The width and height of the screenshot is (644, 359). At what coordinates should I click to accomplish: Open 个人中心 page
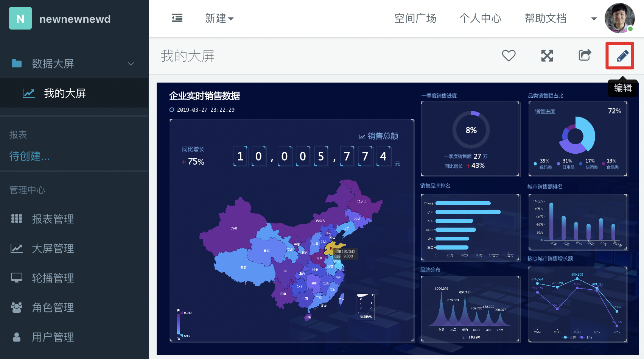480,18
